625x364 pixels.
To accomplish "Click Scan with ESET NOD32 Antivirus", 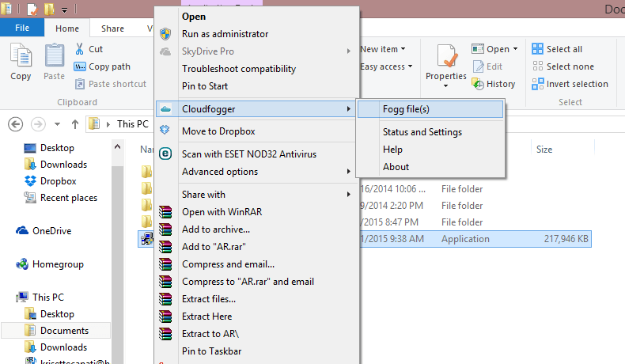I will 248,154.
